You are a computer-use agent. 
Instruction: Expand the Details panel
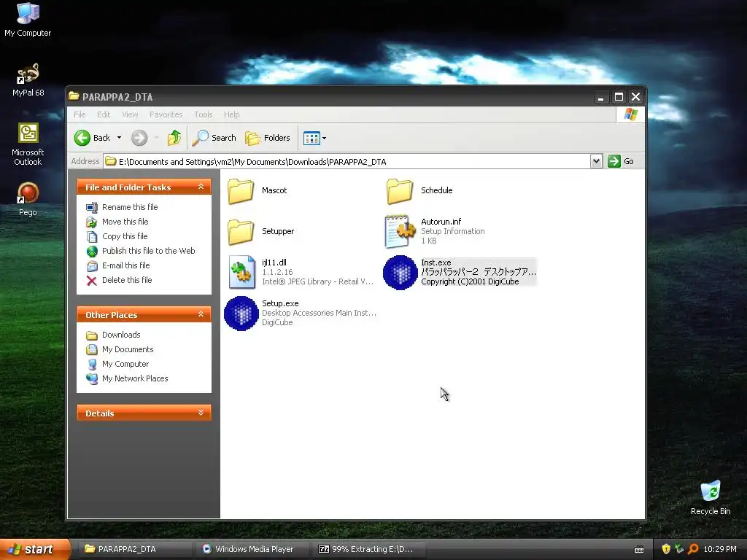click(x=201, y=413)
